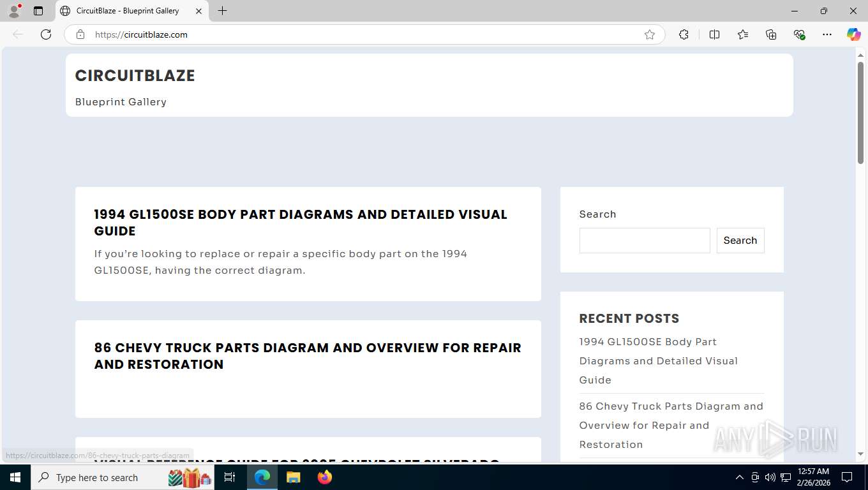Open the Copilot sidebar icon
The width and height of the screenshot is (868, 490).
854,34
